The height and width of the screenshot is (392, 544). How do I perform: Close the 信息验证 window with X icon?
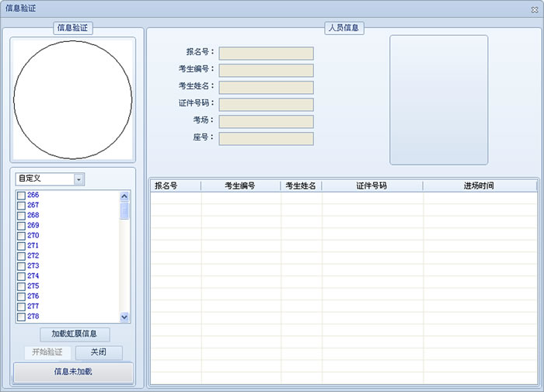[x=533, y=9]
